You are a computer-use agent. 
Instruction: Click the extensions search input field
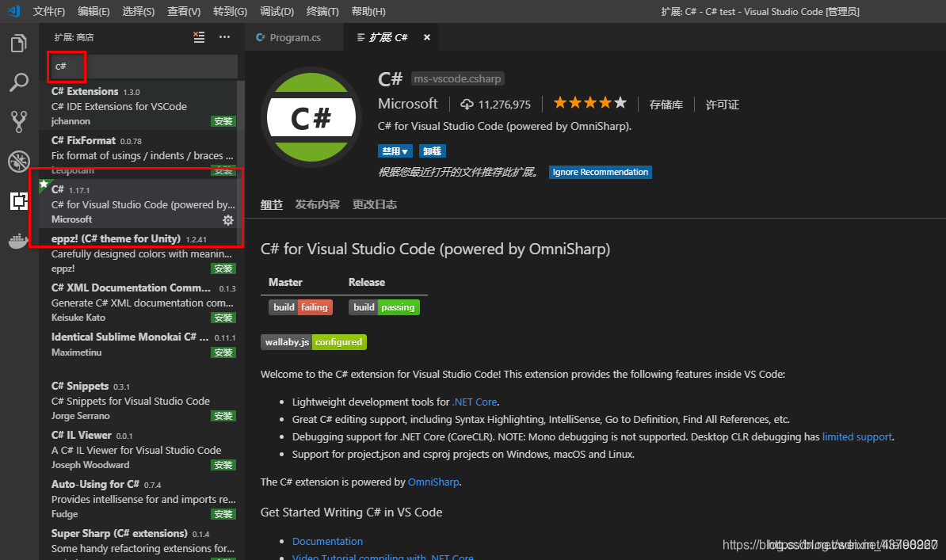(143, 67)
